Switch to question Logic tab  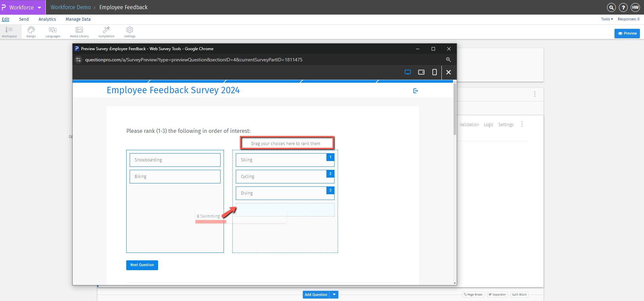click(x=489, y=125)
